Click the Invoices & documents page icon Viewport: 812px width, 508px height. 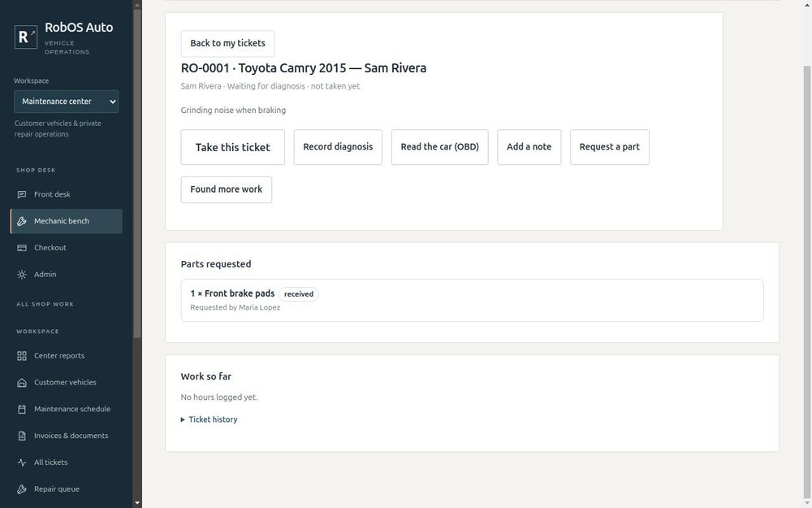tap(22, 436)
